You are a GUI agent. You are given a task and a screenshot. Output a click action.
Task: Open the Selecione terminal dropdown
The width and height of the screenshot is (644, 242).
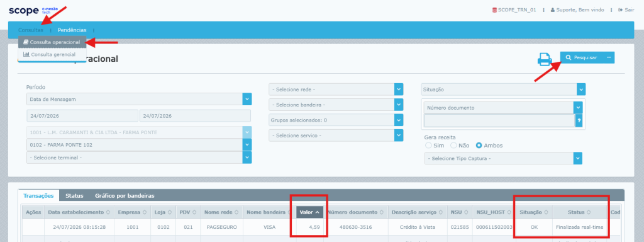[139, 157]
